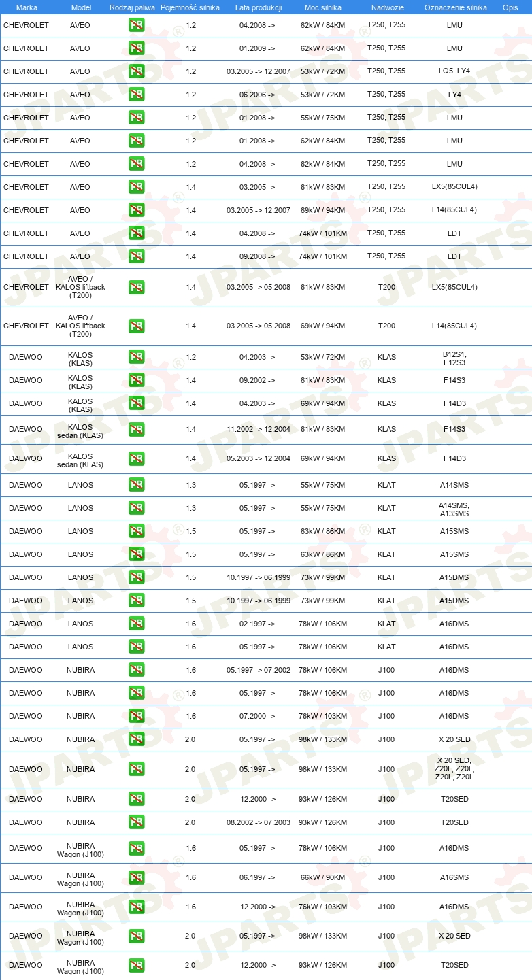The height and width of the screenshot is (980, 532).
Task: Click the Opis column header
Action: point(510,7)
